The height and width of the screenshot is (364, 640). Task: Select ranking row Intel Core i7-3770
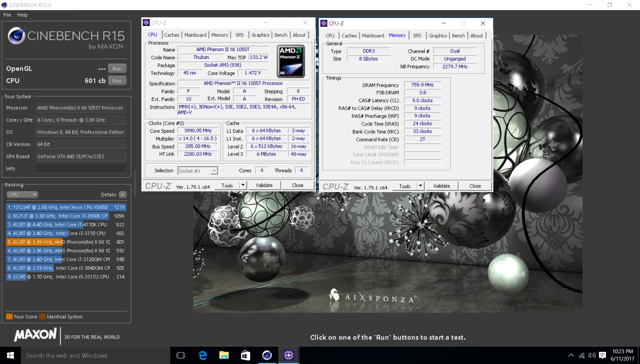[x=66, y=233]
